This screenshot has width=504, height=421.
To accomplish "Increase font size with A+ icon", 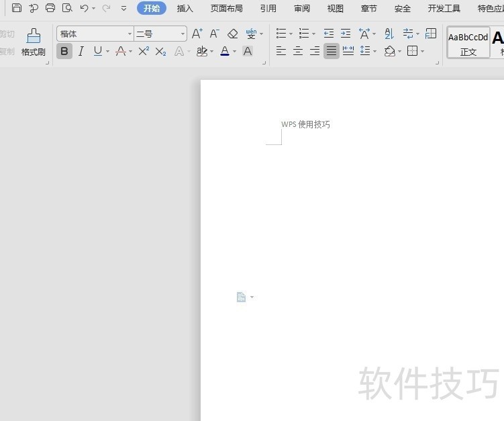I will 197,34.
